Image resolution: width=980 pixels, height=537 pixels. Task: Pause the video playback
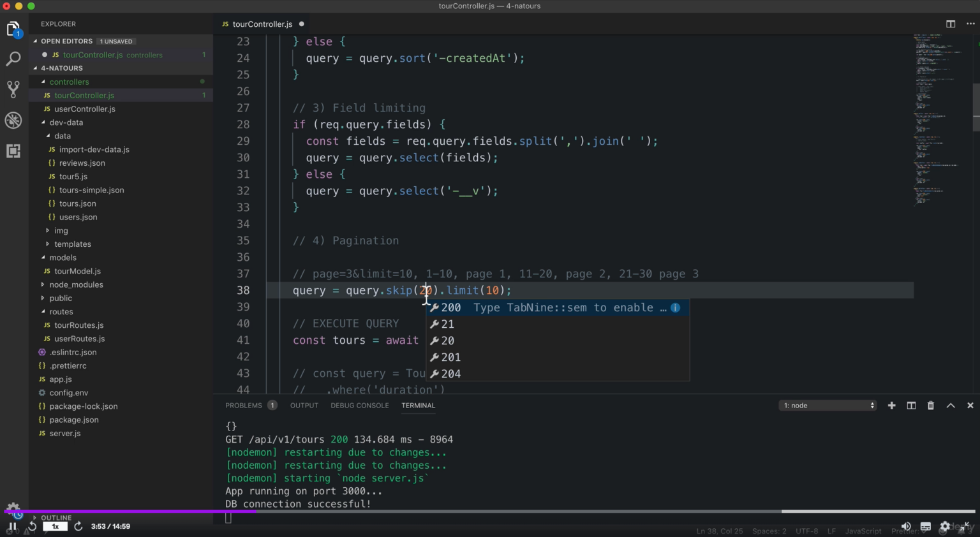coord(12,527)
